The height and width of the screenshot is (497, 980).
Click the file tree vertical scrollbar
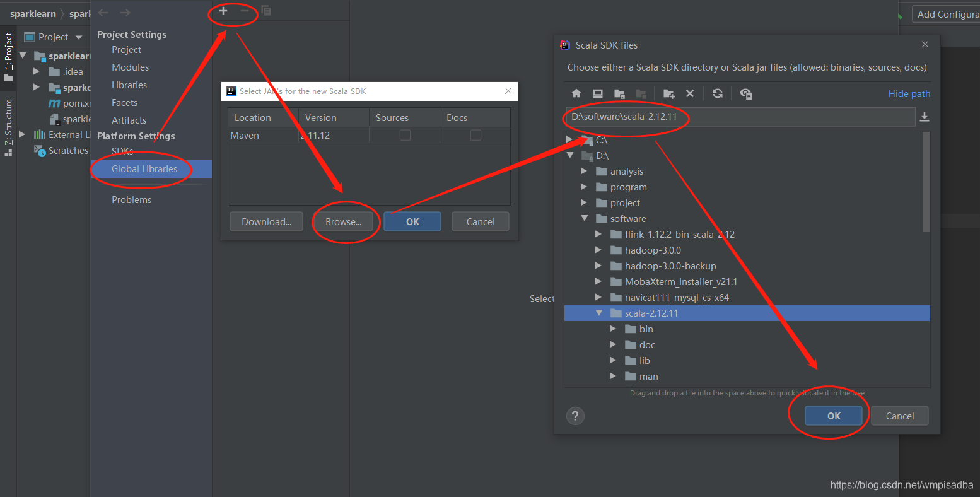click(926, 182)
